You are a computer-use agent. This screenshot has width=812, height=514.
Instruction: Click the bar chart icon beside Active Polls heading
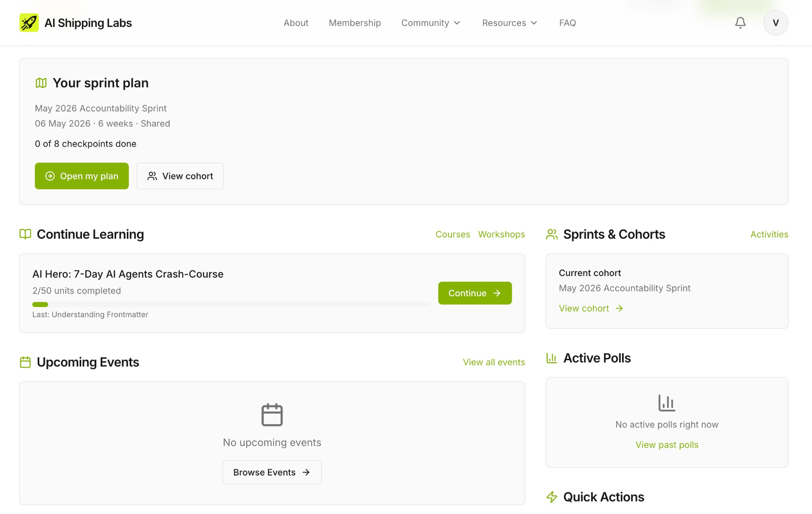552,358
